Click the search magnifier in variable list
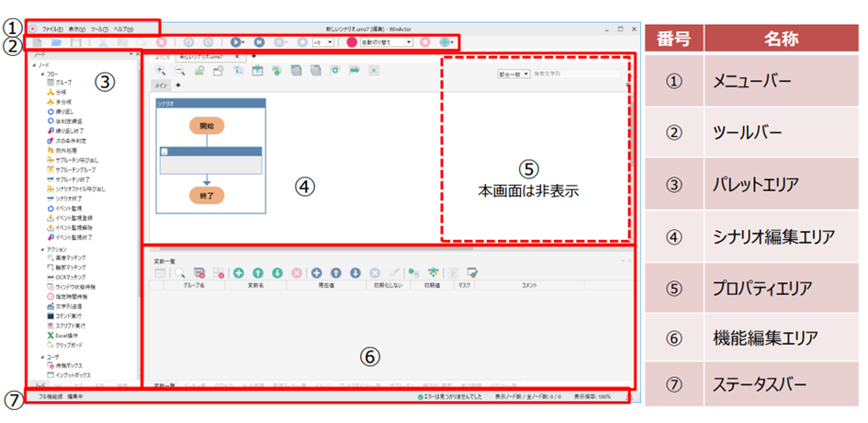 [179, 273]
